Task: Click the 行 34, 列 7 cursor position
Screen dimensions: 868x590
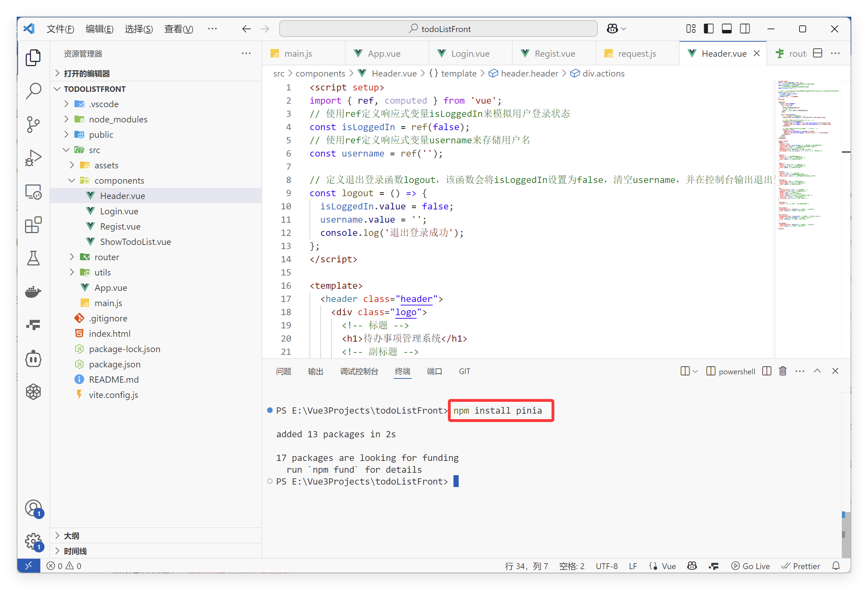Action: click(526, 566)
